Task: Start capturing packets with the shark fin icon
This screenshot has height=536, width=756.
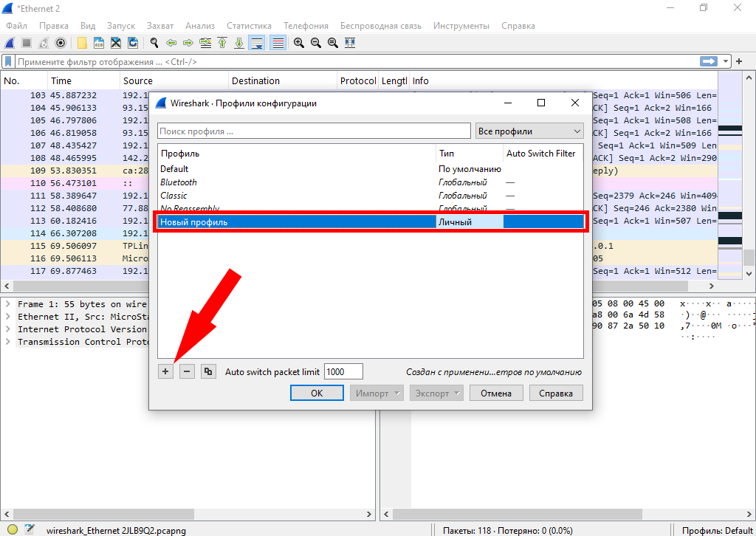Action: tap(10, 43)
